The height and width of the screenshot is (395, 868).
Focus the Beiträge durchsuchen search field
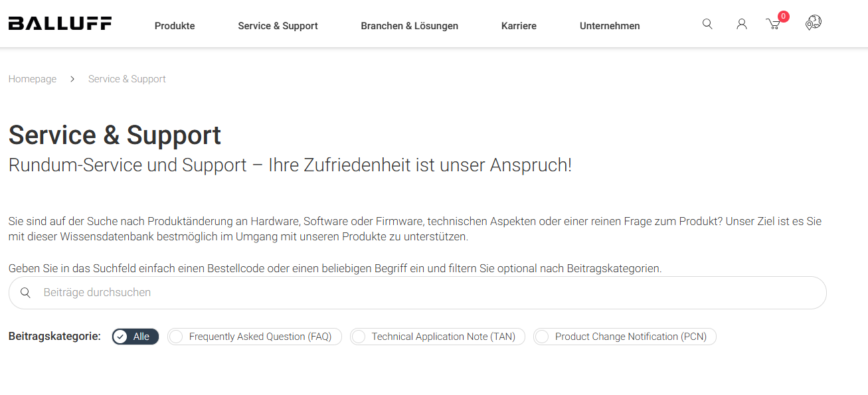[x=425, y=293]
